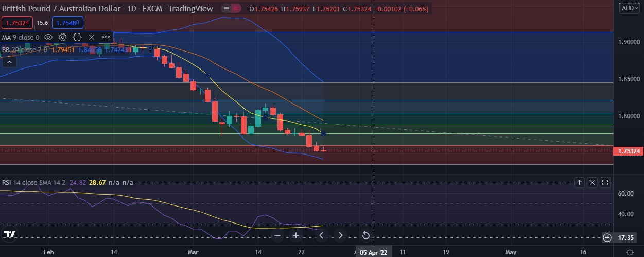Click the 1.80000 price axis label

coord(628,116)
